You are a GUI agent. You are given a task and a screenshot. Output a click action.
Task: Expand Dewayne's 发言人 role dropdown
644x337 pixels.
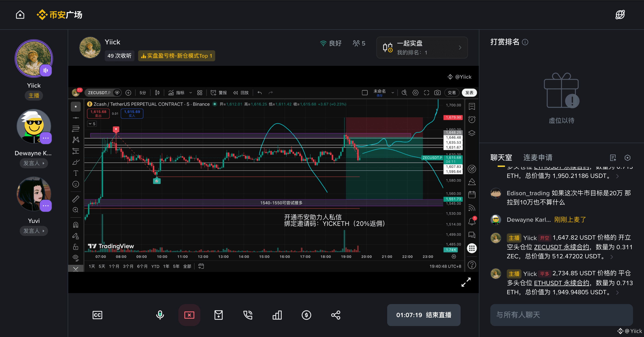pos(34,163)
